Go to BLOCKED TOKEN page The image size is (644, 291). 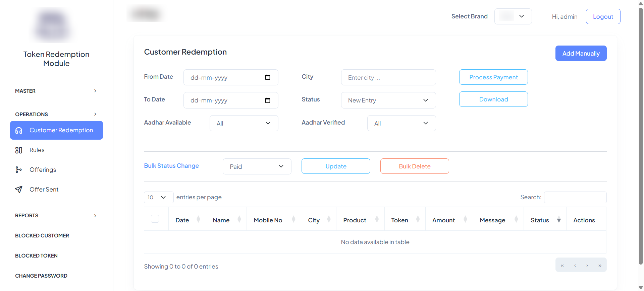36,256
